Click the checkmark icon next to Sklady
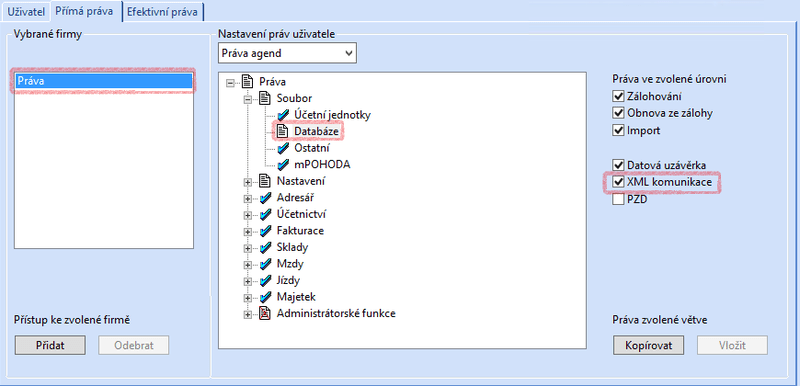 coord(265,247)
